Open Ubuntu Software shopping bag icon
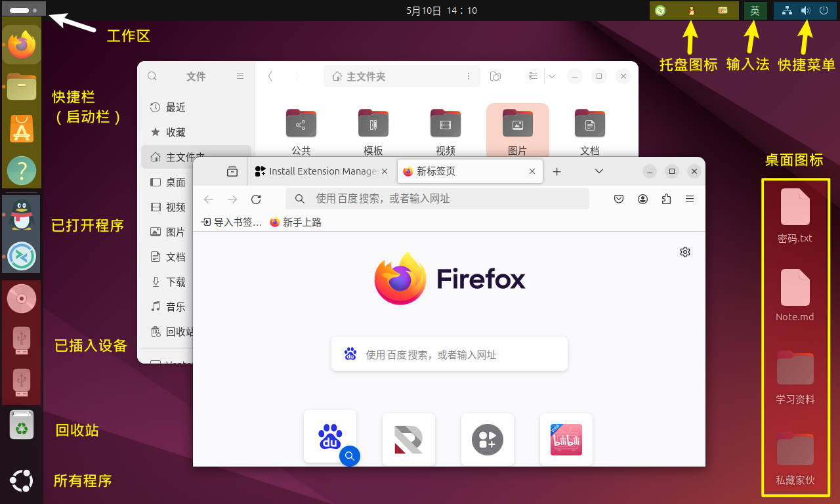This screenshot has width=840, height=504. pos(22,129)
